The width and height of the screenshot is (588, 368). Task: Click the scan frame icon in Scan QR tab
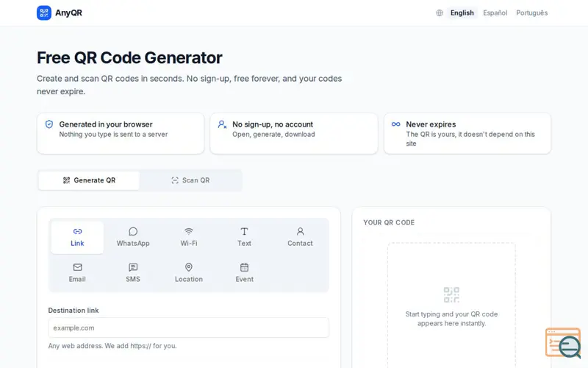[x=175, y=180]
